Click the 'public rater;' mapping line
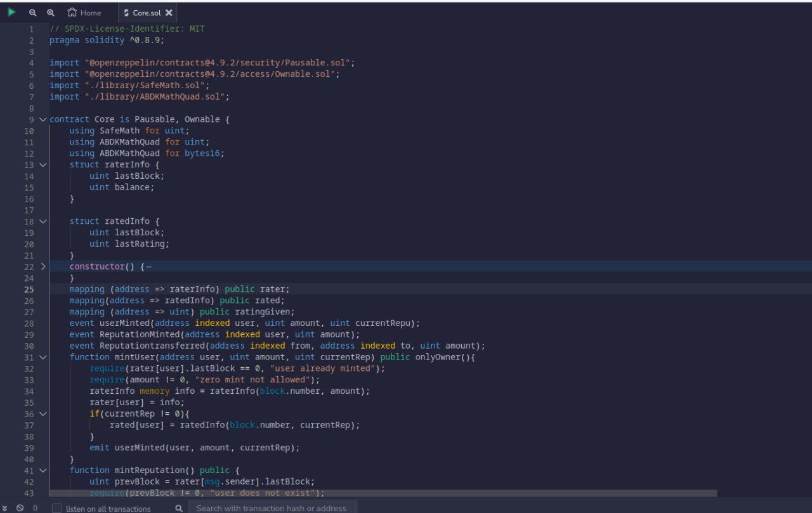 [180, 289]
